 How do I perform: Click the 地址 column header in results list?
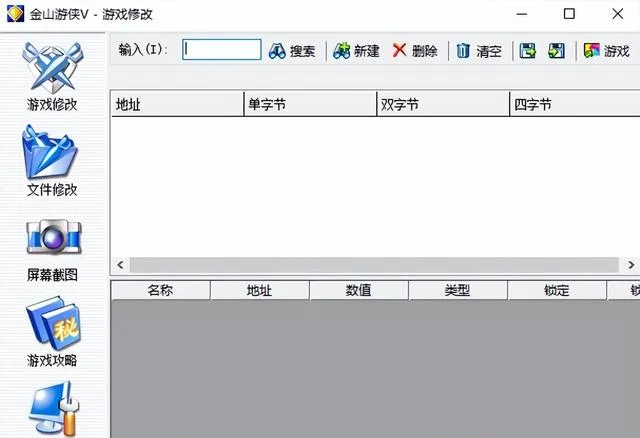coord(178,104)
